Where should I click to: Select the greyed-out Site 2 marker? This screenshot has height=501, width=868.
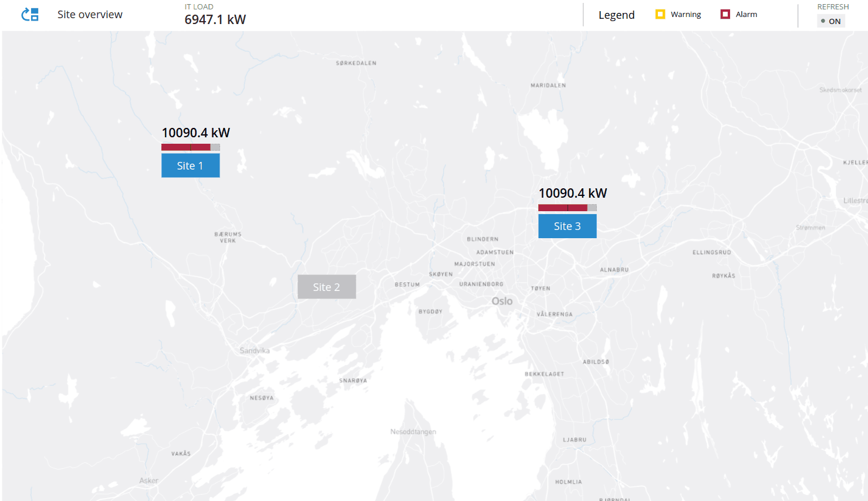point(326,287)
